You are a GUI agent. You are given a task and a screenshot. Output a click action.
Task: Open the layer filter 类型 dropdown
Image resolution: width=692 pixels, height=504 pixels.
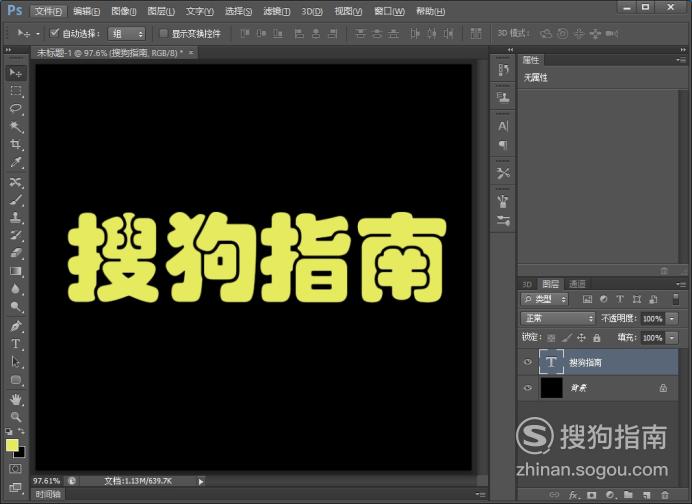(544, 299)
